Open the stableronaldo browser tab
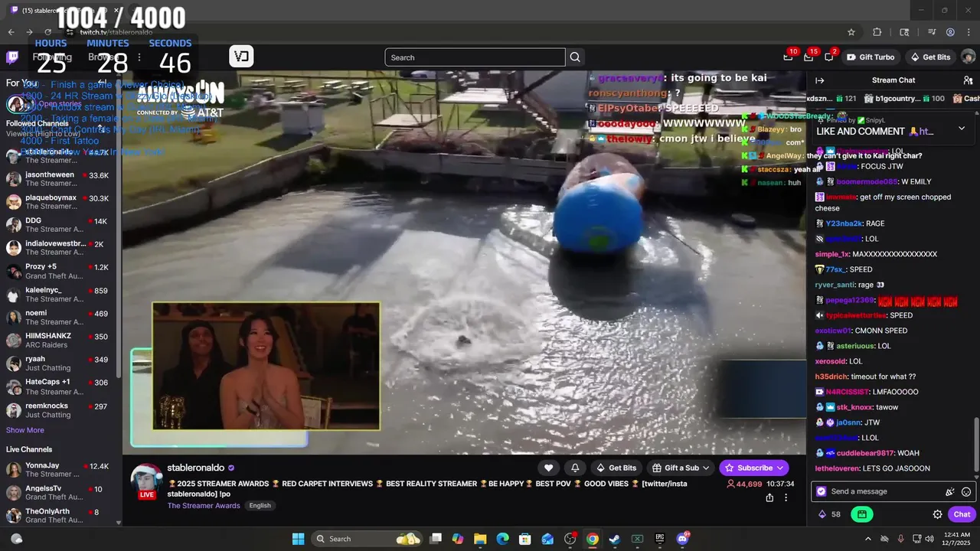 (65, 11)
